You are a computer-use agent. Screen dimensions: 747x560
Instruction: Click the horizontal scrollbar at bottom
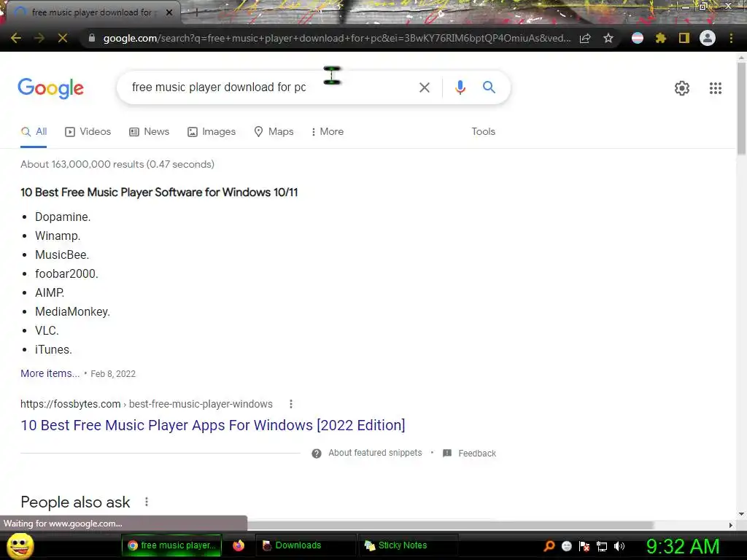click(450, 525)
